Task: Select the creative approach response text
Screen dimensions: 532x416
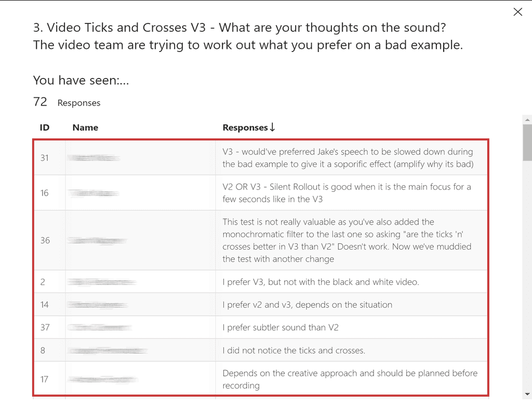Action: click(x=350, y=379)
